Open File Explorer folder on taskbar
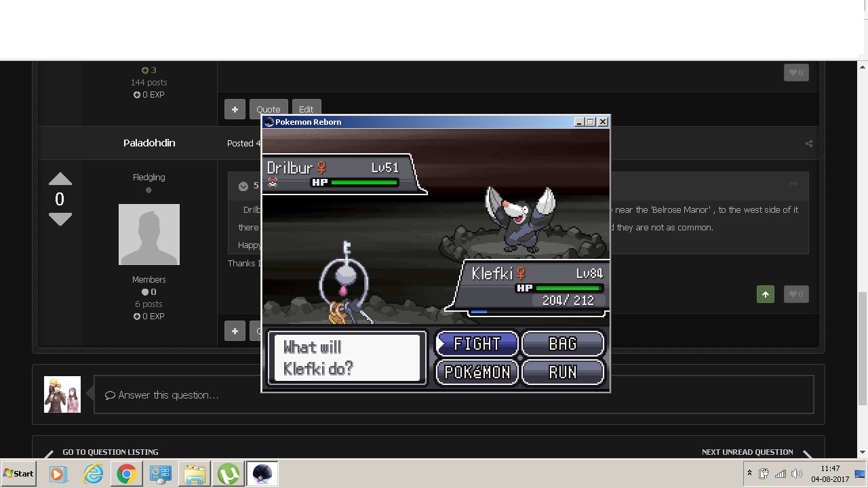 click(195, 474)
